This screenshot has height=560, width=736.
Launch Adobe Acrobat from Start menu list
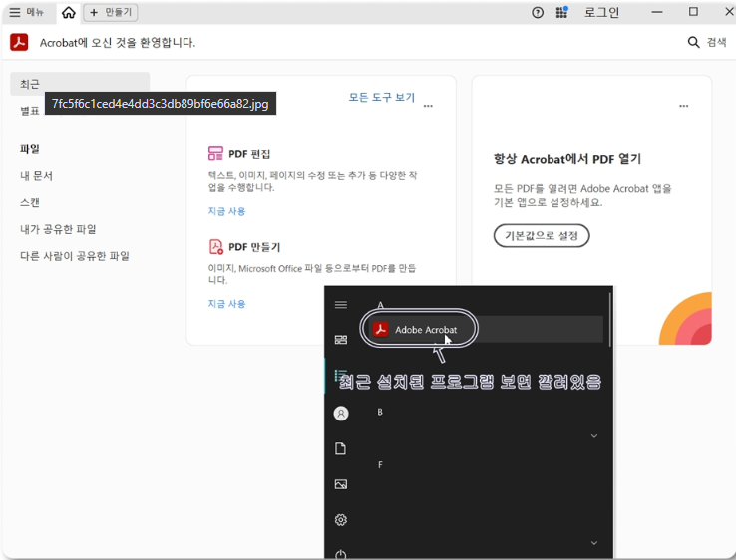tap(419, 330)
